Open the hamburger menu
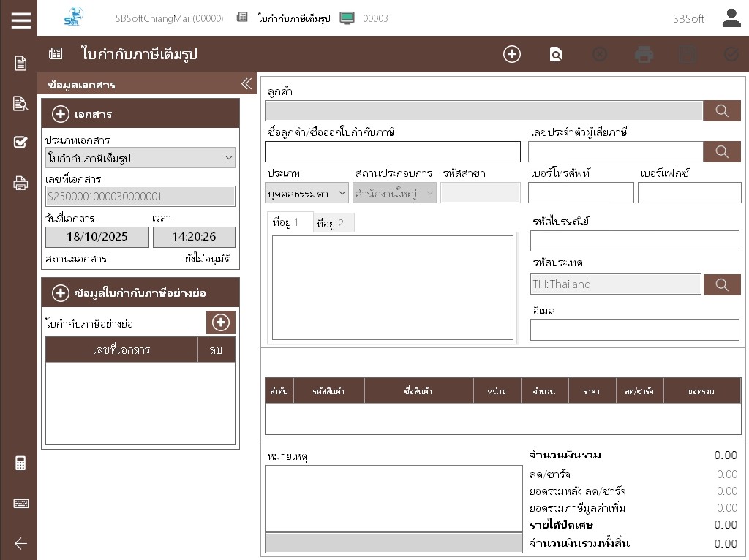The image size is (749, 560). point(21,20)
